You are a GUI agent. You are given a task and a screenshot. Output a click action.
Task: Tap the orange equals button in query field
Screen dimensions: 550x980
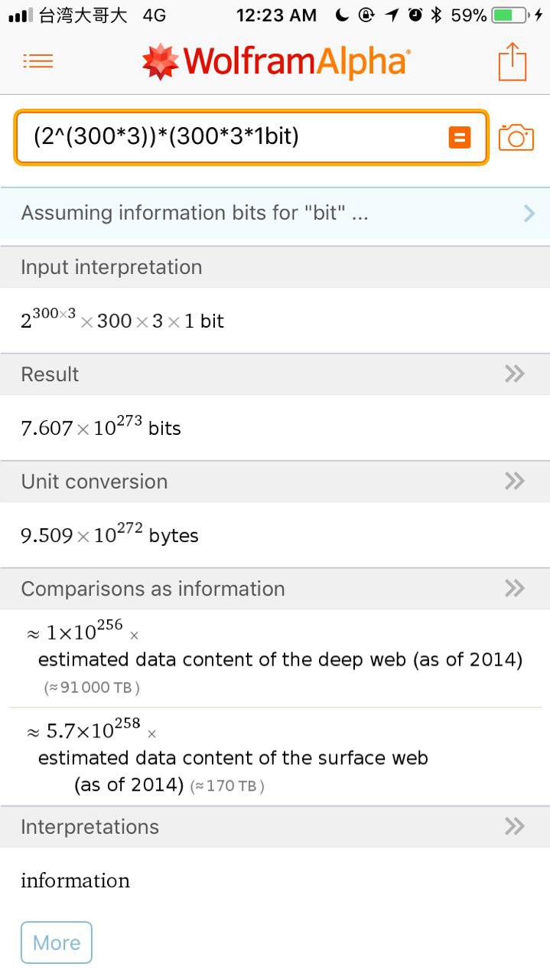coord(460,138)
